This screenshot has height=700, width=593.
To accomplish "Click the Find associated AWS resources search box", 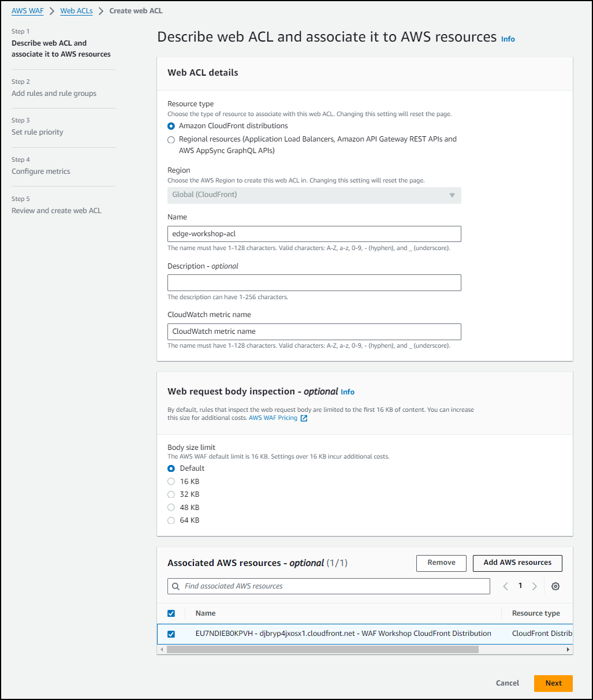I will pos(329,586).
